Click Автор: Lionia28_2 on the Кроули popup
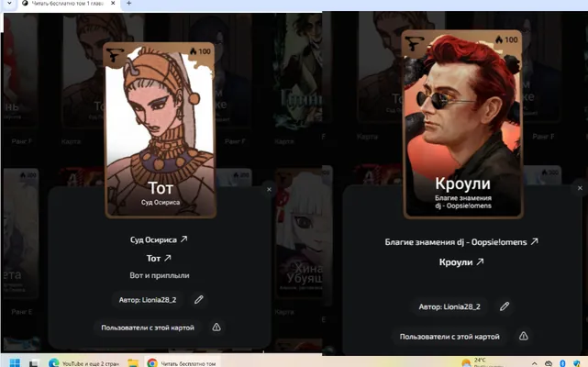 (x=449, y=306)
